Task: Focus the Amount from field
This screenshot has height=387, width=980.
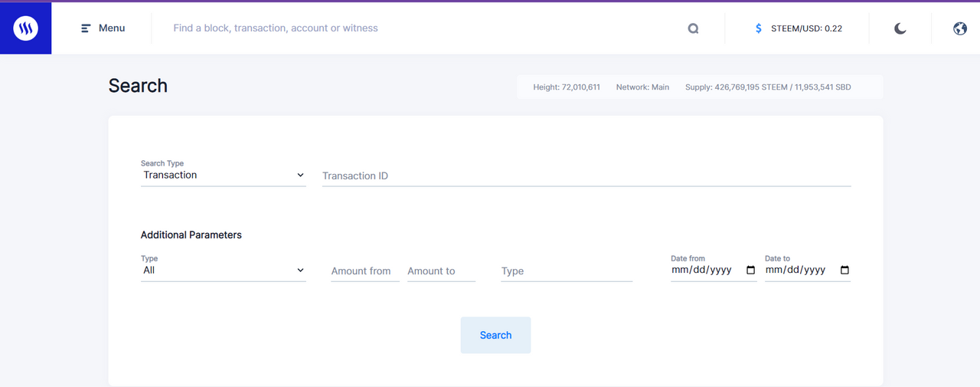Action: tap(365, 271)
